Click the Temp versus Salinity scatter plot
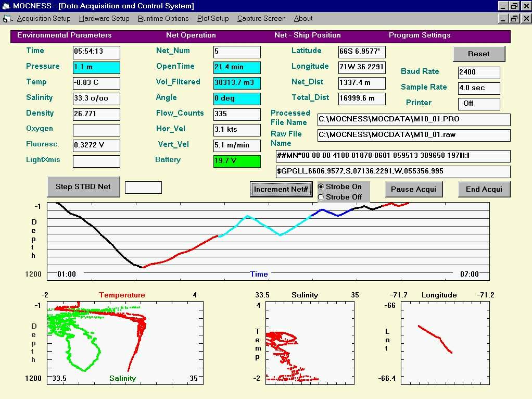 pos(310,343)
